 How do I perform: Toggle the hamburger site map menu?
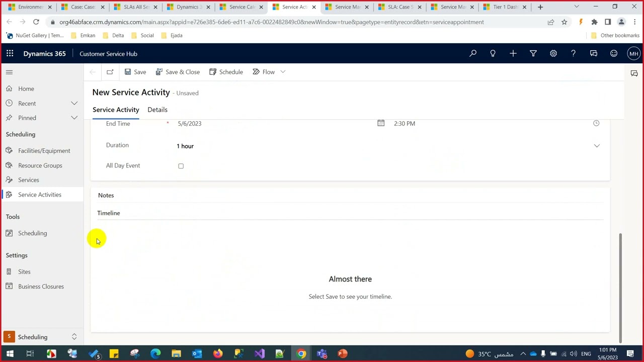click(x=9, y=72)
